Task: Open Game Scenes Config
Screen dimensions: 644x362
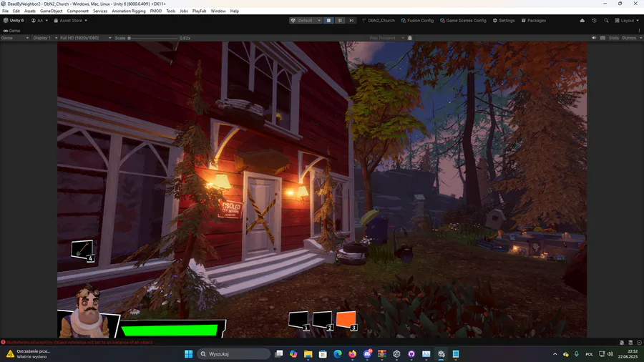Action: click(463, 21)
